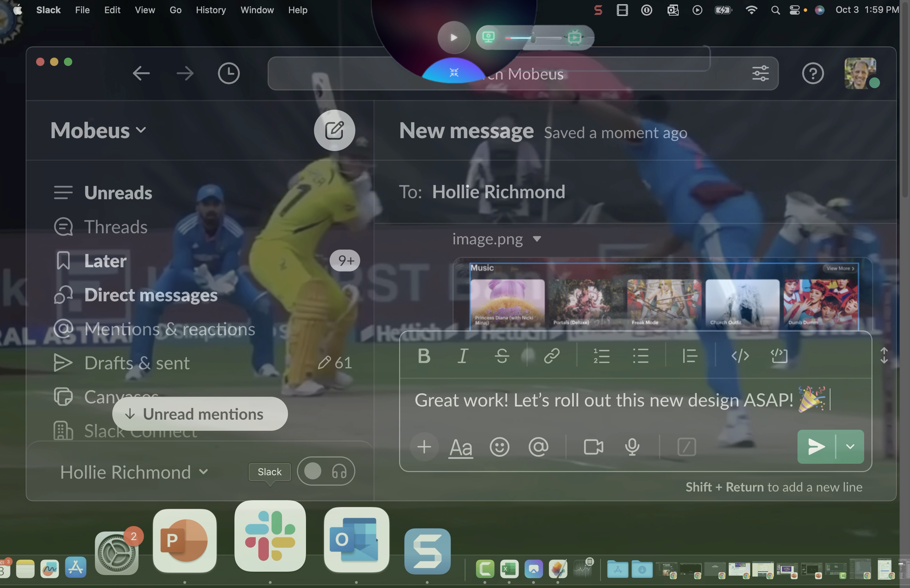Open the History menu
The width and height of the screenshot is (910, 588).
point(210,10)
